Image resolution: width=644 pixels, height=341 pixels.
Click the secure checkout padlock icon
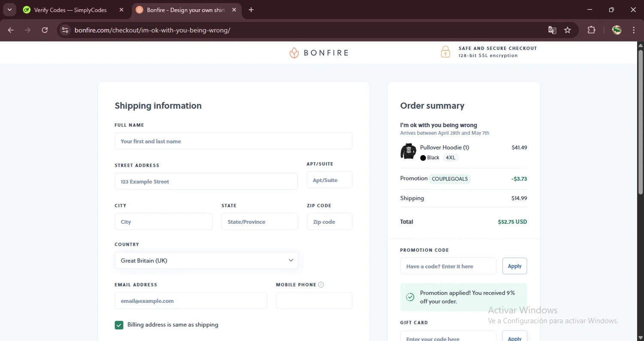(x=445, y=52)
